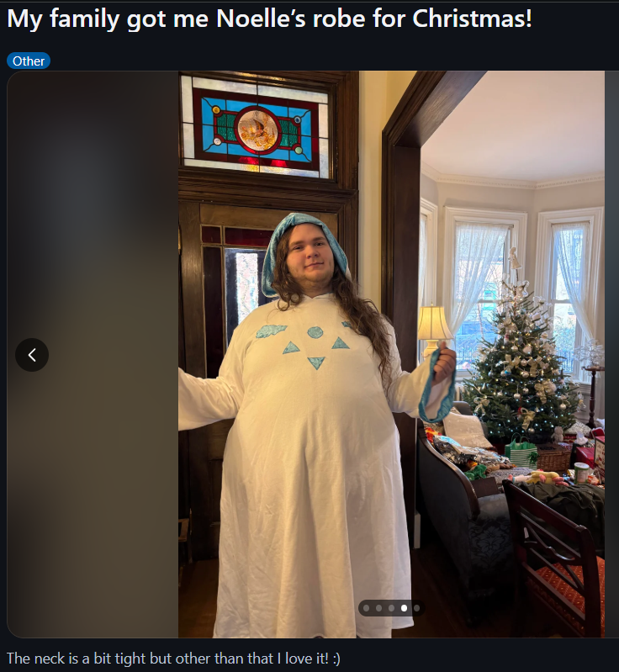Select the third pagination dot

click(391, 608)
